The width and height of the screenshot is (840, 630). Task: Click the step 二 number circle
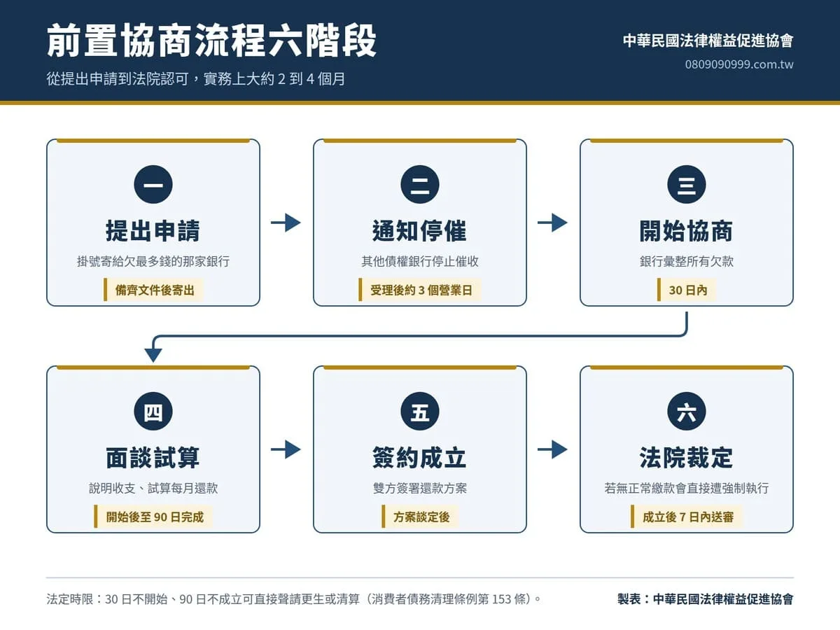point(420,185)
